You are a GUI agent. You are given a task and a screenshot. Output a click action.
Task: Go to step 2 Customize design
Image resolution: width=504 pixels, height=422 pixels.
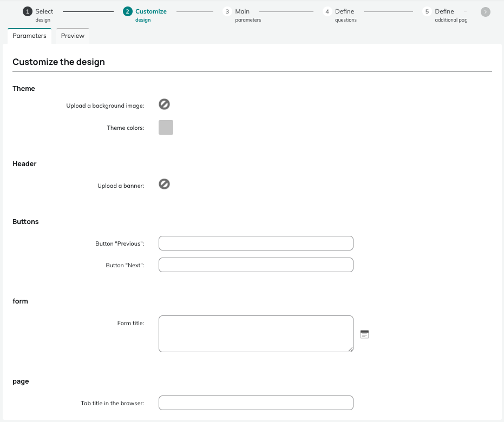[145, 15]
